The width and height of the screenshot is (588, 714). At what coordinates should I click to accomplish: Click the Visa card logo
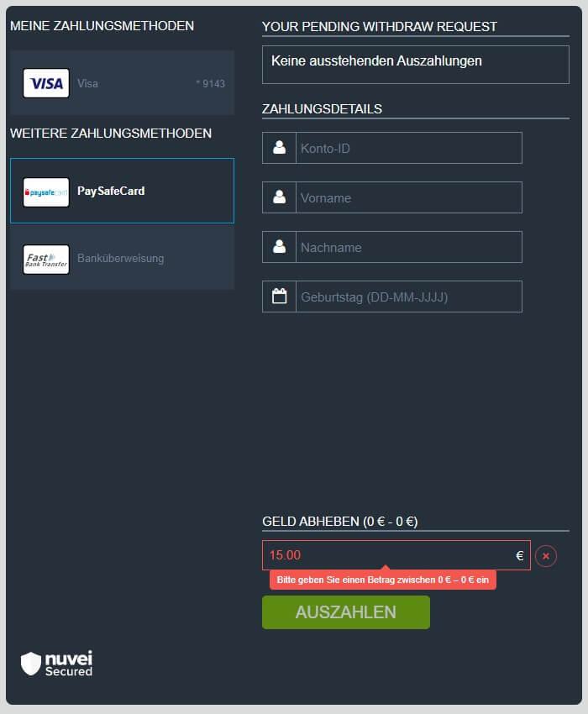[x=46, y=83]
